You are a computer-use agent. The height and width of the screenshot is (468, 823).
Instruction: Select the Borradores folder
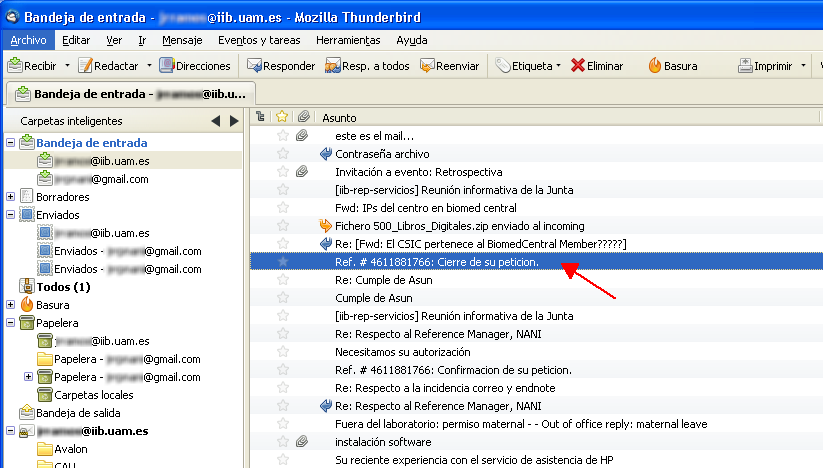click(x=62, y=197)
